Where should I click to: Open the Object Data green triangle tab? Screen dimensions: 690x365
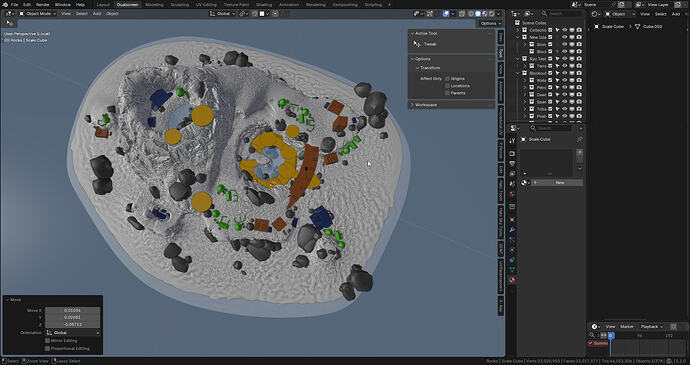point(512,269)
